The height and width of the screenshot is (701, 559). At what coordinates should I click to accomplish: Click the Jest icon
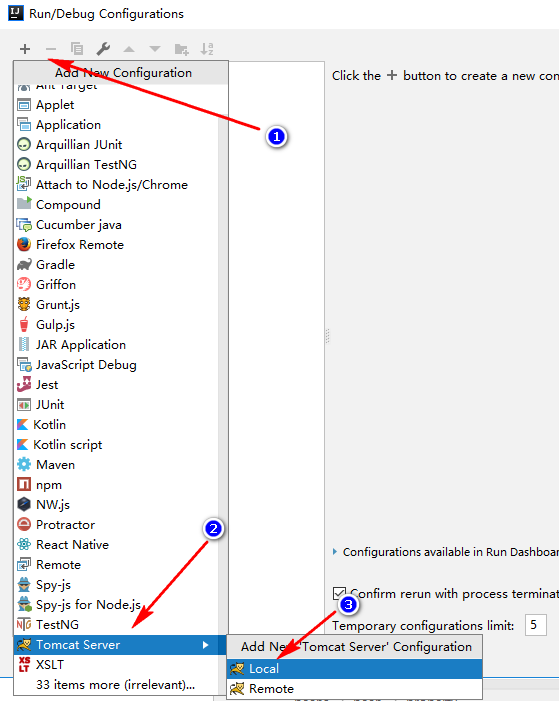tap(24, 384)
